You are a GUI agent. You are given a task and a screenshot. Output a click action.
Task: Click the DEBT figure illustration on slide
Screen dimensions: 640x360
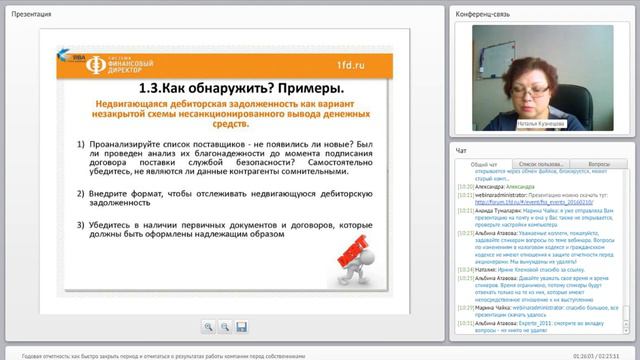[356, 260]
